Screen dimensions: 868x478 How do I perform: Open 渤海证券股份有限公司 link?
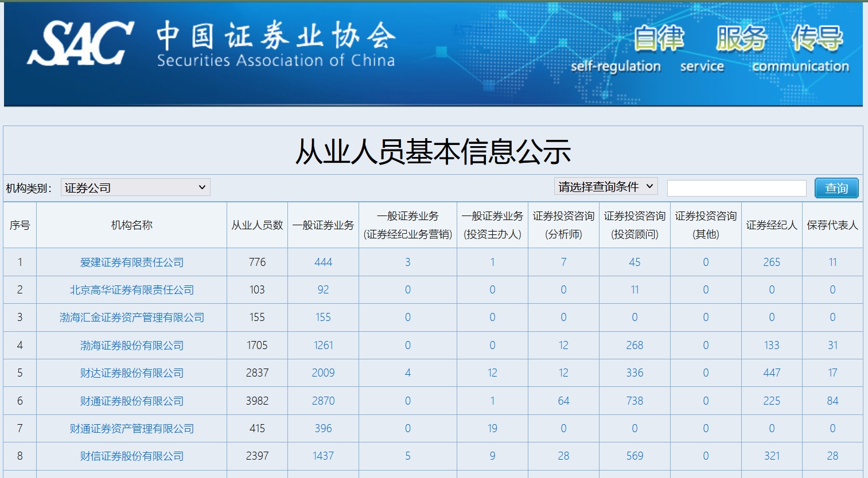pos(132,346)
